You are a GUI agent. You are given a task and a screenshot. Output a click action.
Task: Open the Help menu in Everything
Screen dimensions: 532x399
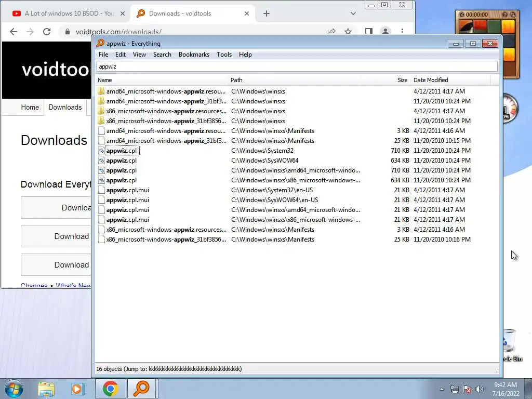245,55
